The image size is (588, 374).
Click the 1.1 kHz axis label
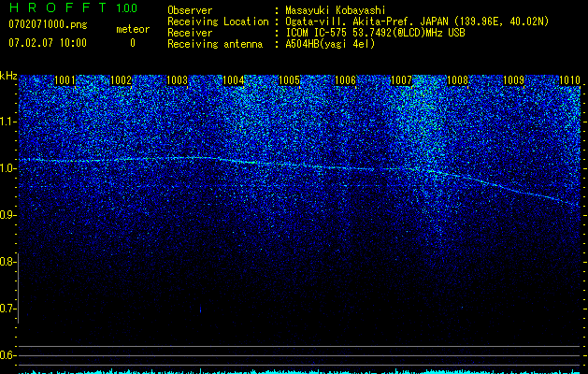(7, 122)
